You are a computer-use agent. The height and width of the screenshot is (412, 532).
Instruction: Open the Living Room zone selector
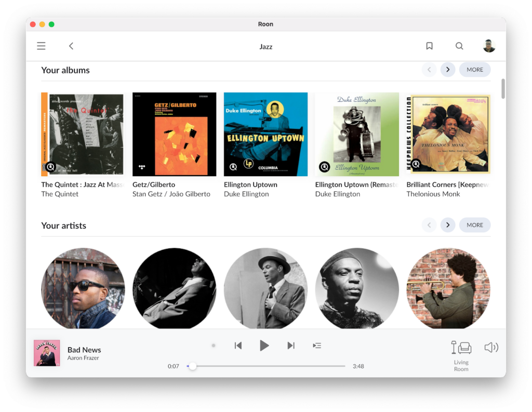(461, 356)
